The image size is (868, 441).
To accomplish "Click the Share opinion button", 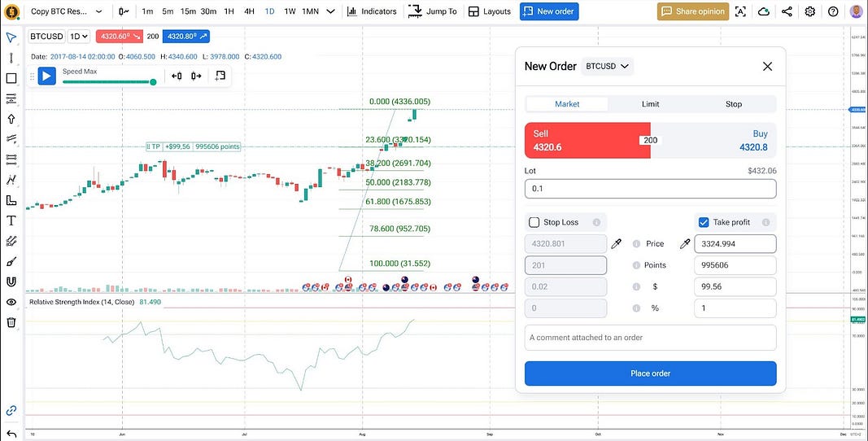I will coord(693,11).
